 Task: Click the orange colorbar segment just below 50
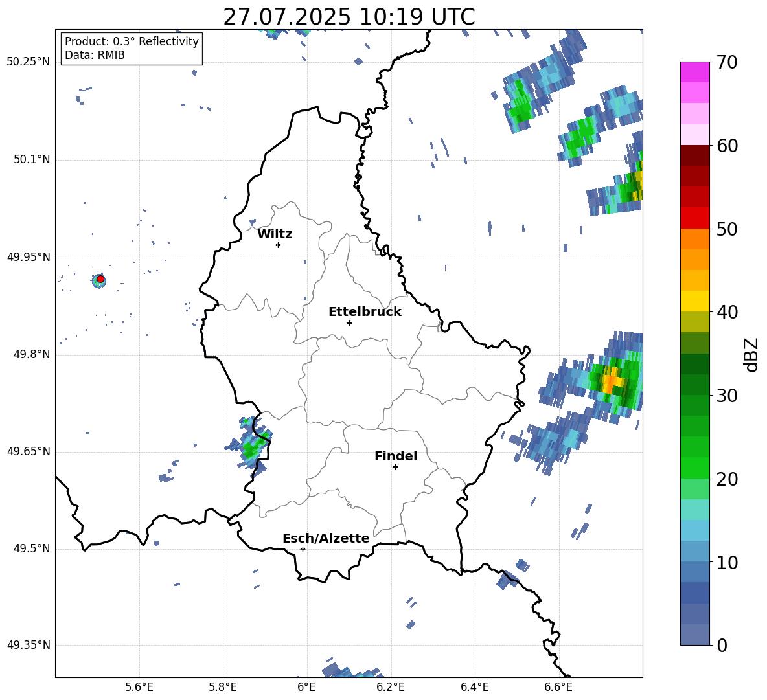(x=694, y=239)
